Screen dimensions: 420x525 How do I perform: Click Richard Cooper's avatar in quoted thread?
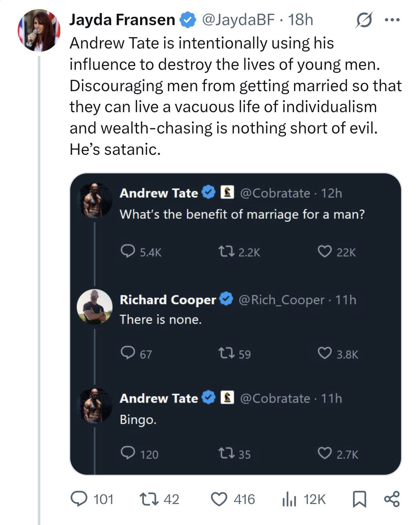94,307
